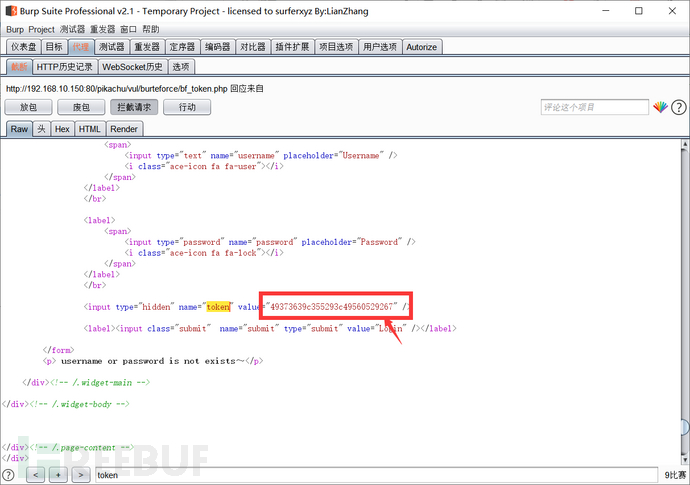Select the Render view tab
690x485 pixels.
pos(124,129)
